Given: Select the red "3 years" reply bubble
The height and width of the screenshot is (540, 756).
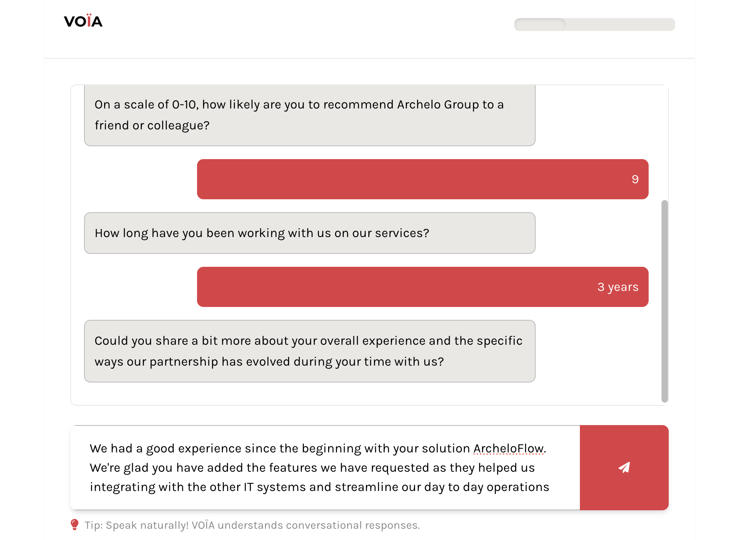Looking at the screenshot, I should click(422, 287).
